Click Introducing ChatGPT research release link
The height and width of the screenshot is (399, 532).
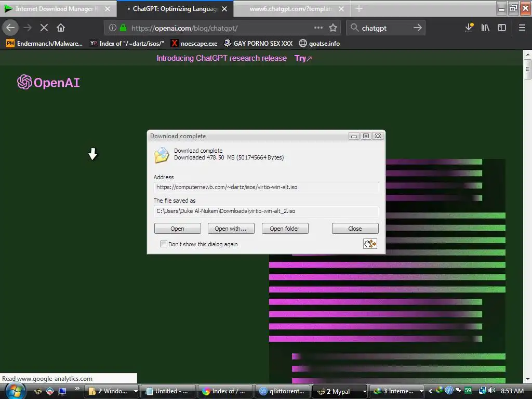(x=221, y=58)
